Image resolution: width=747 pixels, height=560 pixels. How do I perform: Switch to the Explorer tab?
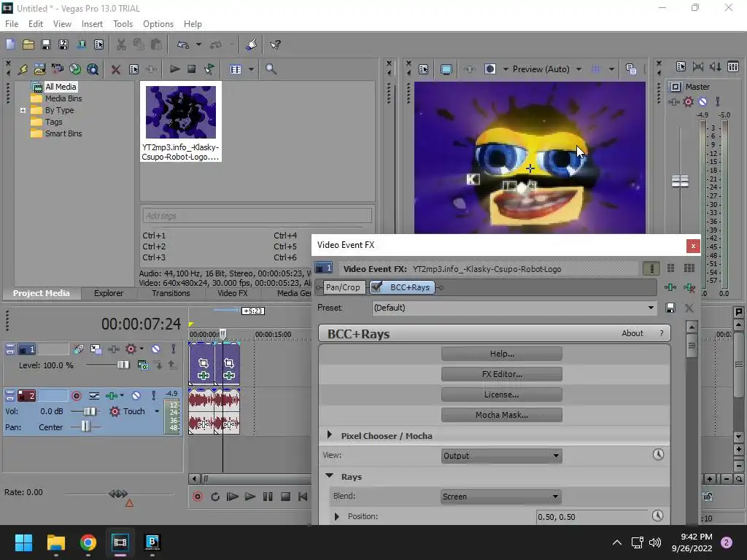[109, 293]
